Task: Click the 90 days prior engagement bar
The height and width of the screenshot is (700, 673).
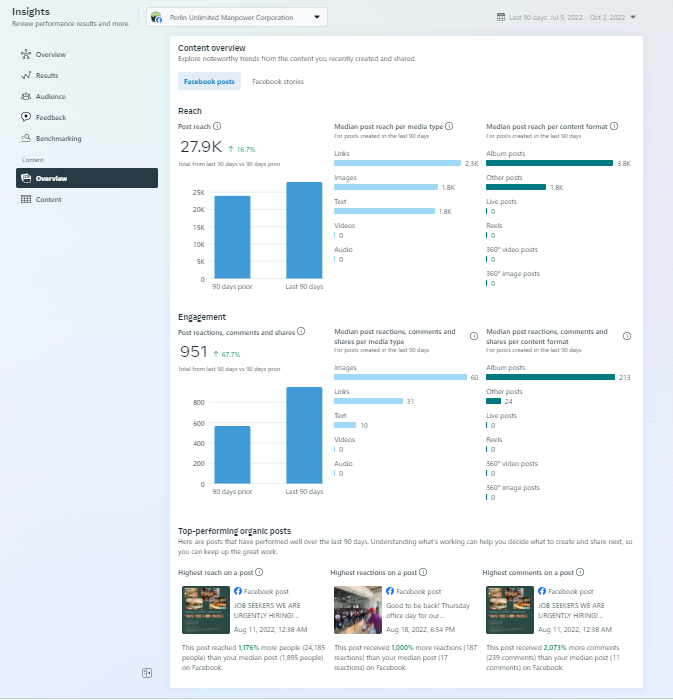Action: (x=232, y=454)
